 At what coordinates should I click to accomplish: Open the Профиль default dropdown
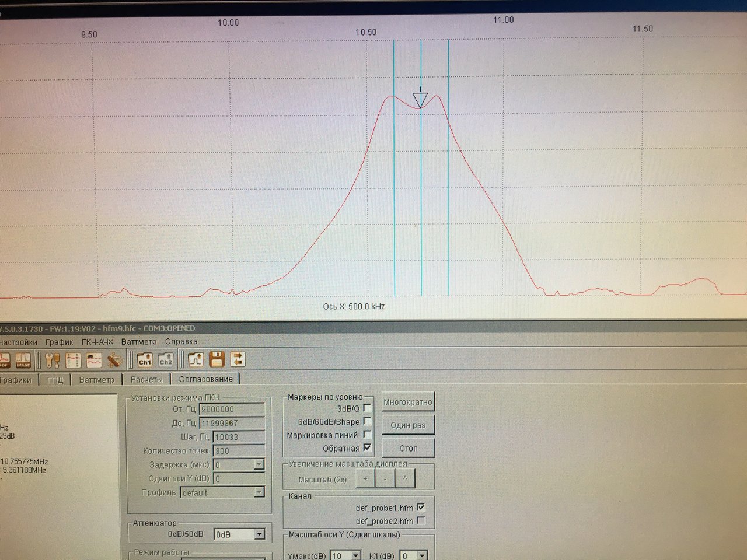259,492
